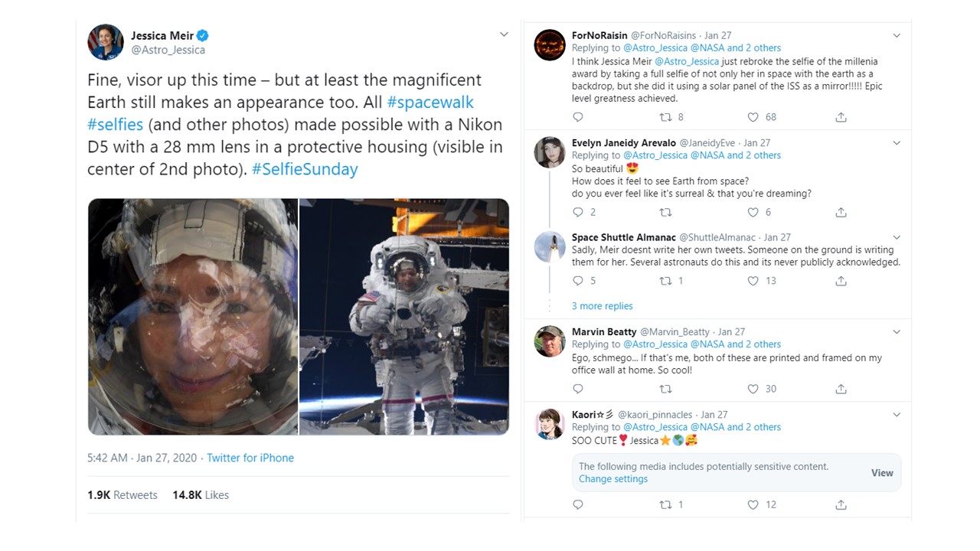
Task: Open the options chevron on Kaori's reply
Action: click(897, 415)
